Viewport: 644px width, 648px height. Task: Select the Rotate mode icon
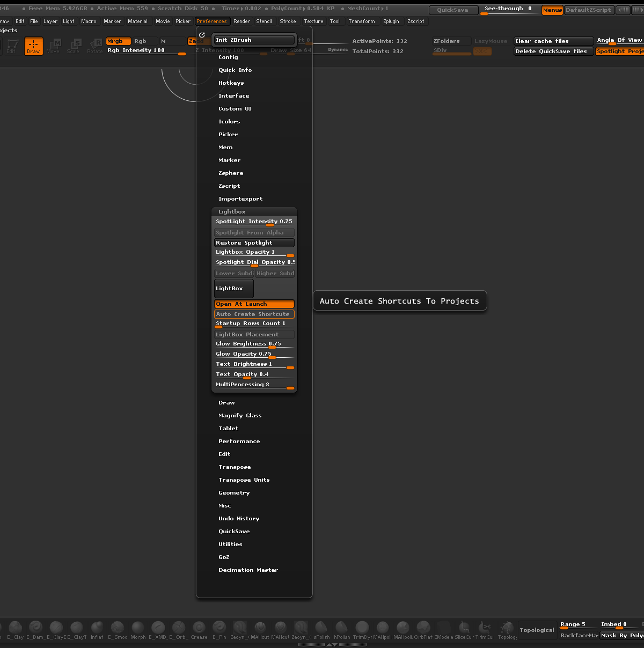click(95, 46)
